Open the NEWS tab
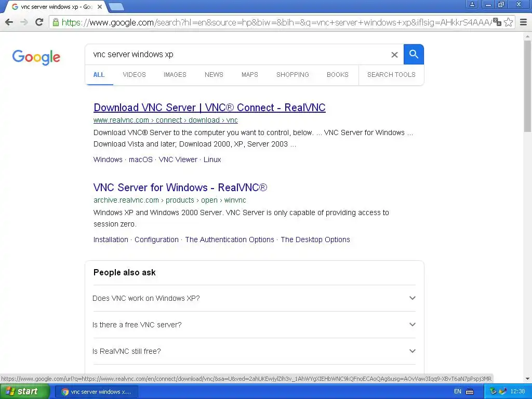The width and height of the screenshot is (532, 399). pyautogui.click(x=214, y=75)
